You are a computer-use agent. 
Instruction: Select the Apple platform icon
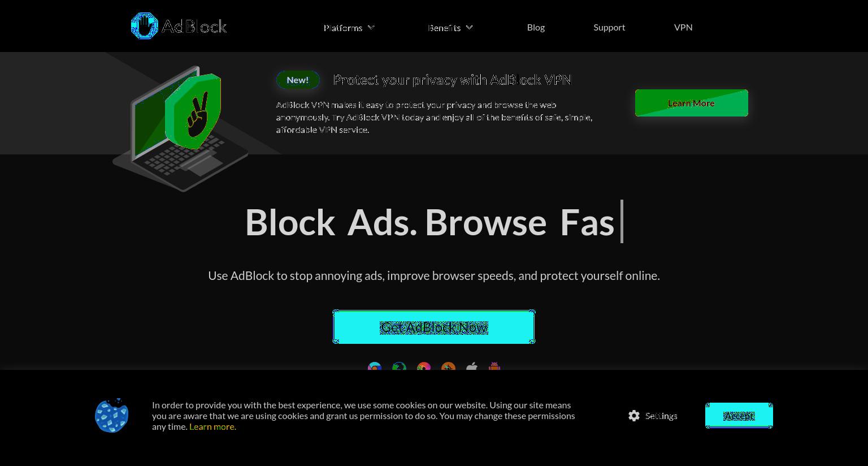pos(472,366)
